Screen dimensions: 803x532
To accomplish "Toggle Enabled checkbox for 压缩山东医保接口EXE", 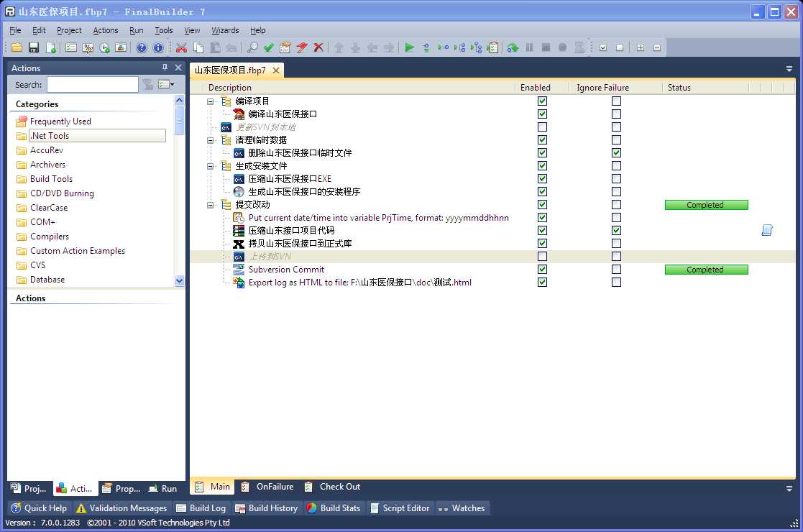I will click(x=542, y=179).
